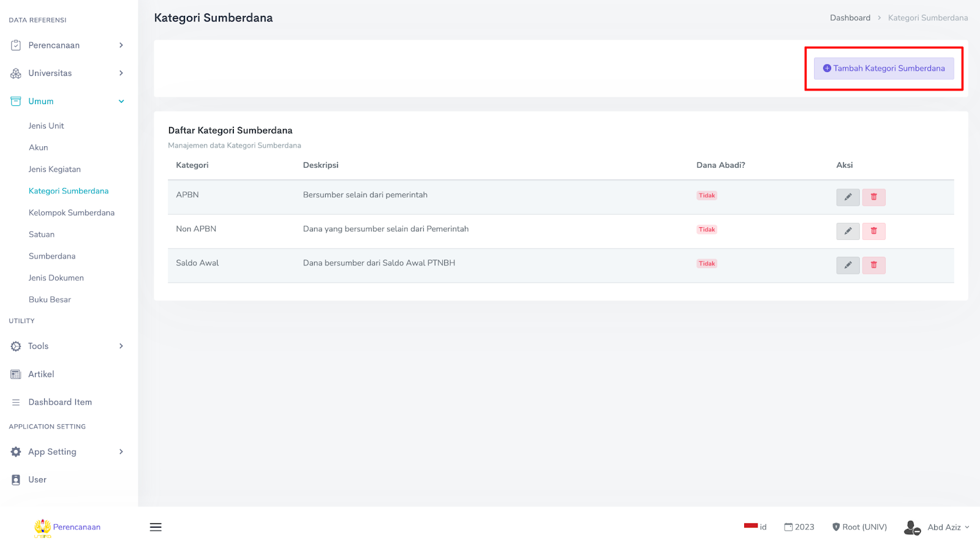Screen dimensions: 980x546
Task: Delete the Non APBN category via trash icon
Action: (x=873, y=231)
